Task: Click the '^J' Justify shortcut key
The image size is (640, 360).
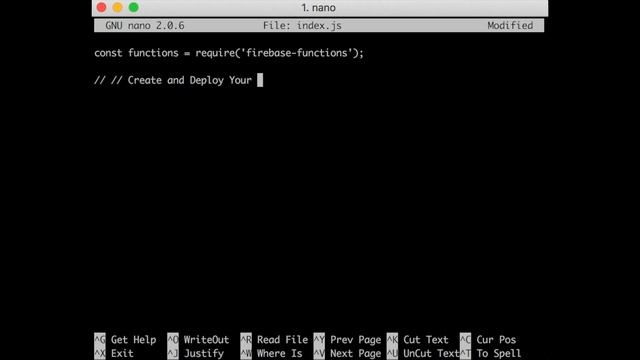Action: pos(173,353)
